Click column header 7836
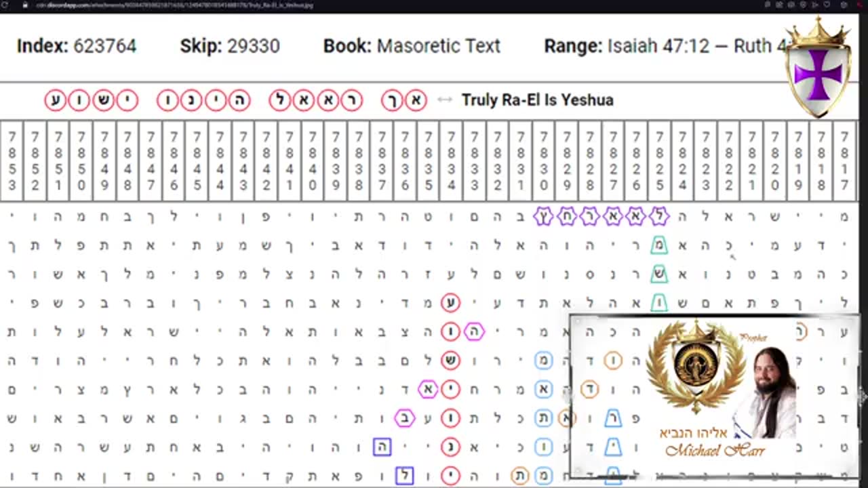The width and height of the screenshot is (868, 488). pyautogui.click(x=405, y=161)
